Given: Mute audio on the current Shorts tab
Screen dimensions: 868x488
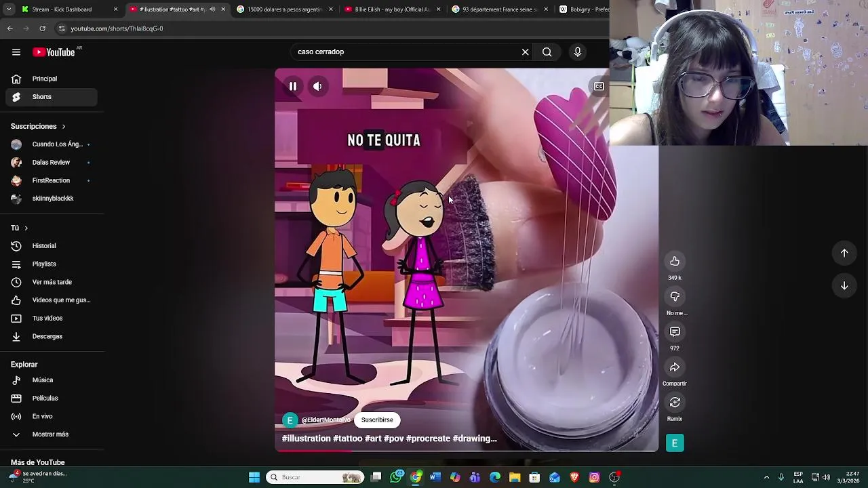Looking at the screenshot, I should point(212,9).
